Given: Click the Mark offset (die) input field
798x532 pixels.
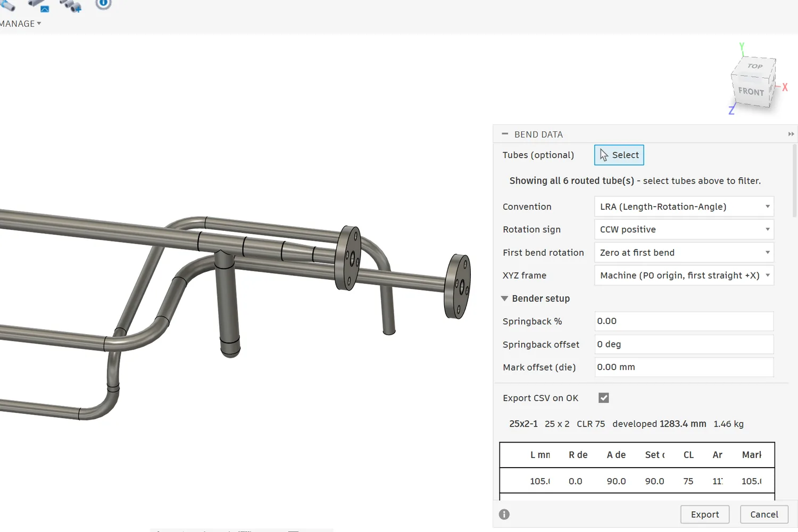Looking at the screenshot, I should [x=684, y=367].
